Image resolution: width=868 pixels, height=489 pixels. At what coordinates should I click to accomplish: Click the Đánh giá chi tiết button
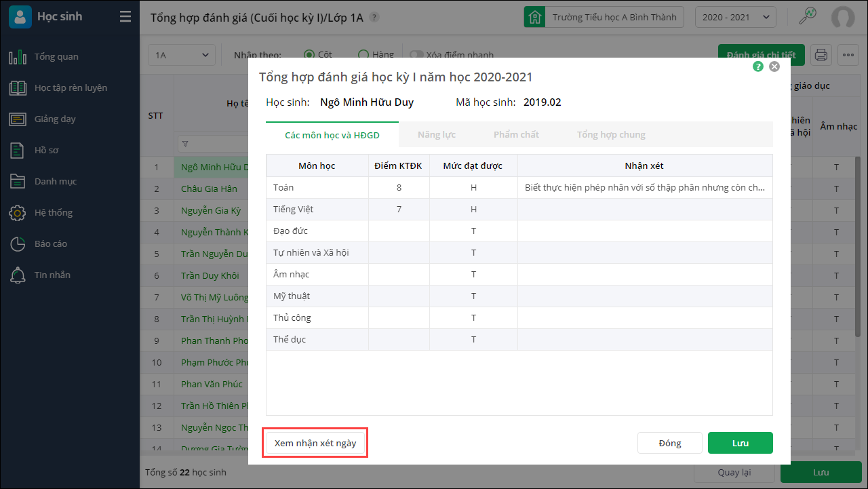pyautogui.click(x=762, y=55)
